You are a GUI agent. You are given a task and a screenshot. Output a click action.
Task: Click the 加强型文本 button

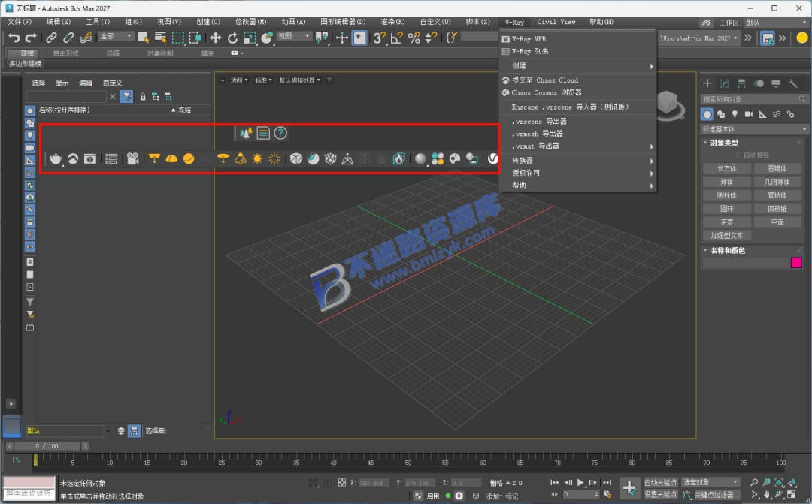[726, 236]
